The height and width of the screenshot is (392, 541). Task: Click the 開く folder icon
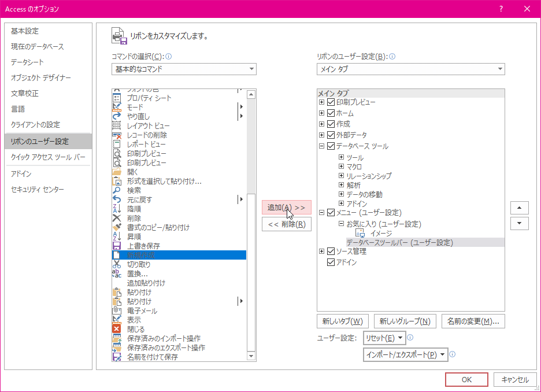[x=117, y=172]
